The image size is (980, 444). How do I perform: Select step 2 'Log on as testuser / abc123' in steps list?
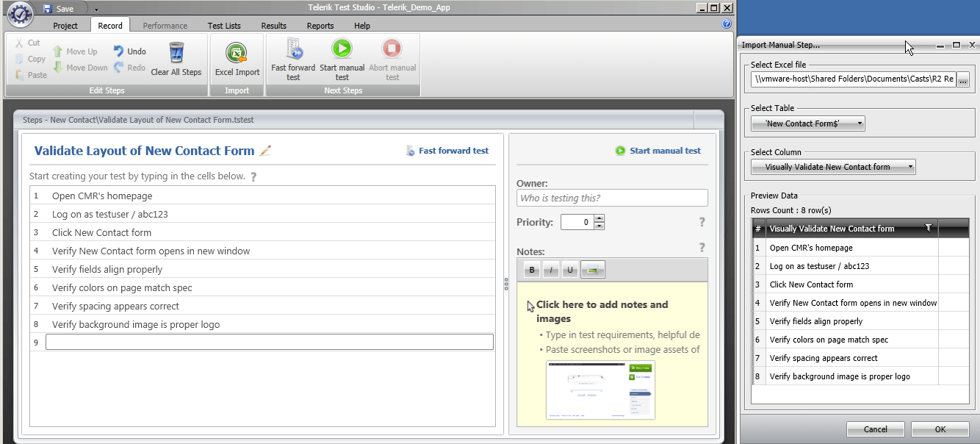point(263,214)
